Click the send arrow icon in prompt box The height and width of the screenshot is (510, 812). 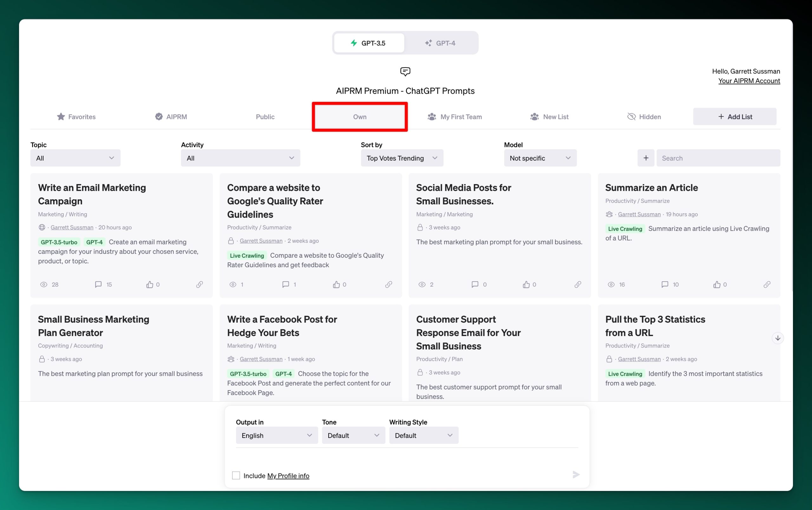coord(576,474)
